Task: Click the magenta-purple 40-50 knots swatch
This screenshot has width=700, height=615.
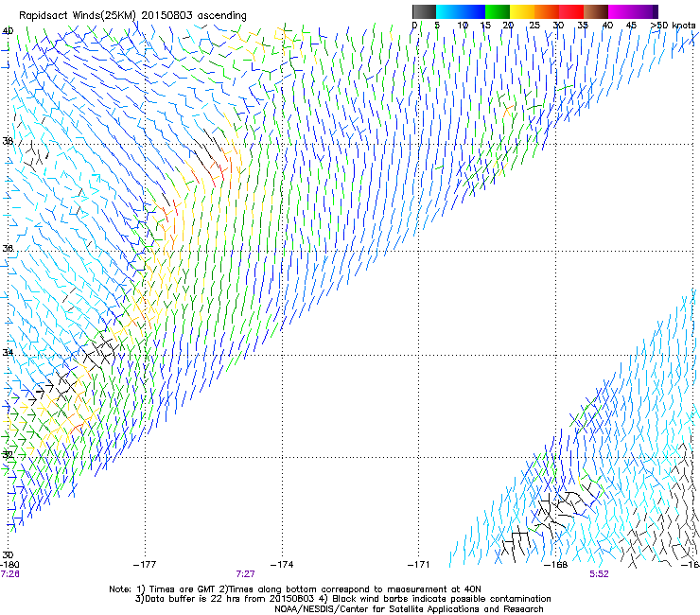Action: coord(633,11)
